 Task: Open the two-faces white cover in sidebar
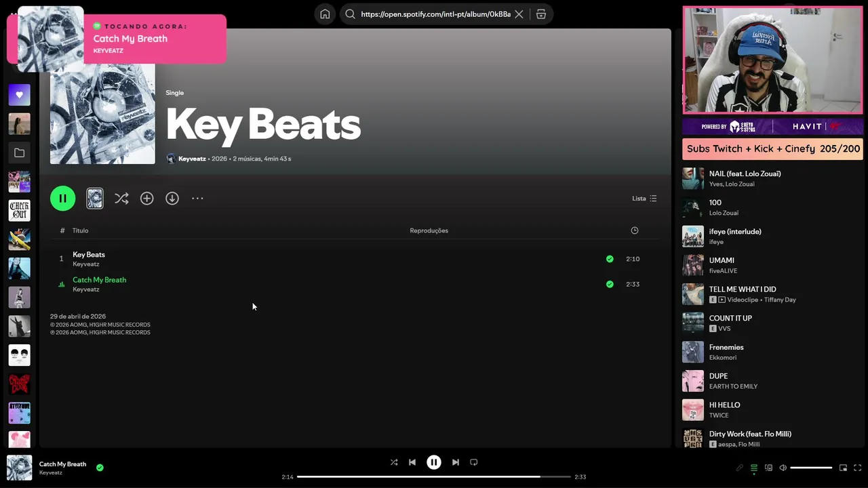[x=19, y=355]
